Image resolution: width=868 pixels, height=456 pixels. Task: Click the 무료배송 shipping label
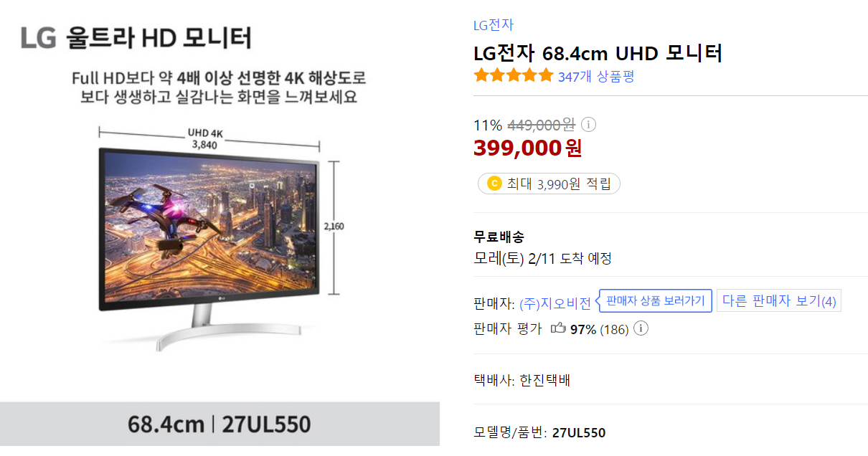499,237
